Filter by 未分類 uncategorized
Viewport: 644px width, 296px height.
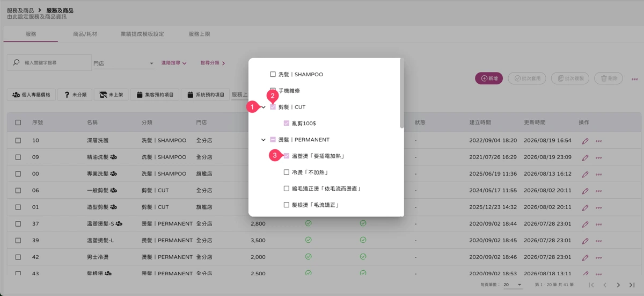(x=75, y=95)
